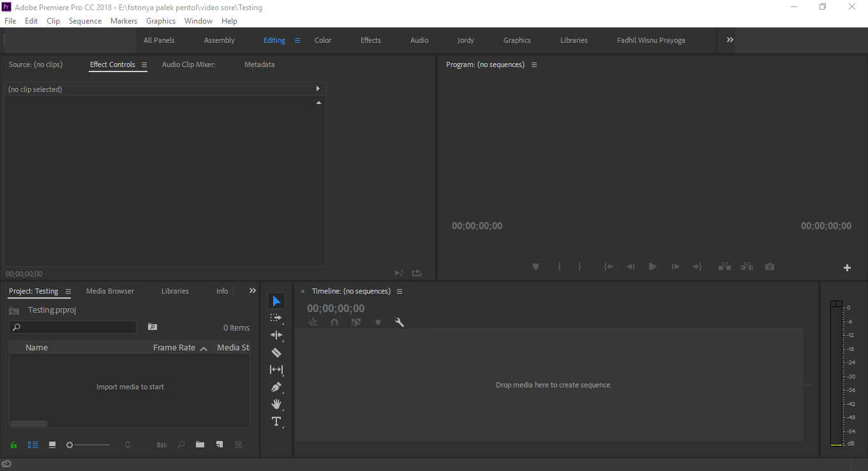Click Add Marker icon in Timeline

click(378, 322)
